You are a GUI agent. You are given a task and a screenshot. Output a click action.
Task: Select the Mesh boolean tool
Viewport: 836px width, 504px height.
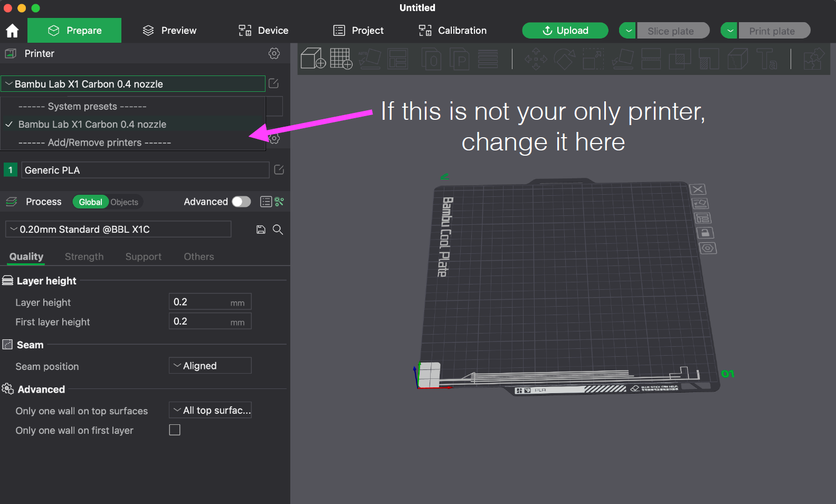point(680,59)
